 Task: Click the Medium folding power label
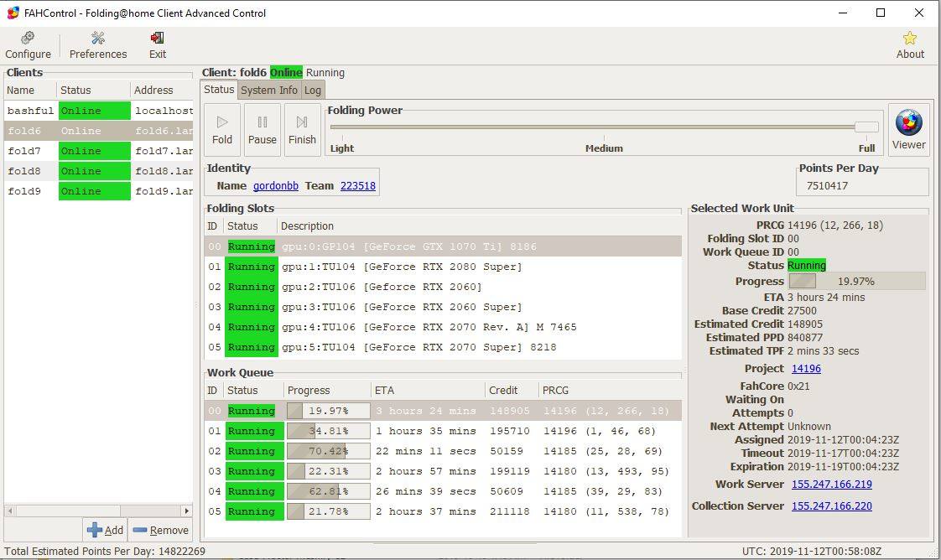pos(604,148)
